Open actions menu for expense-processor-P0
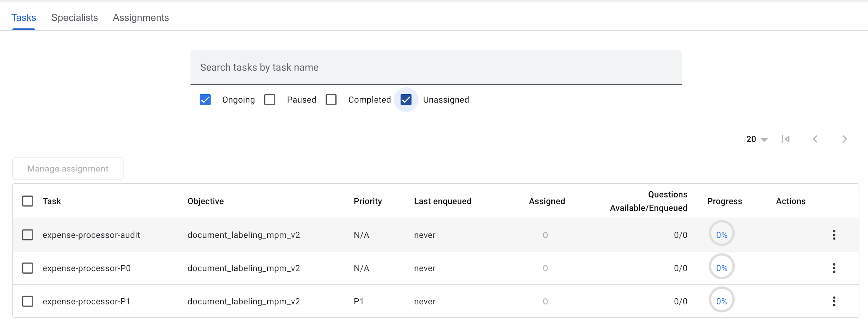This screenshot has width=868, height=332. click(834, 268)
